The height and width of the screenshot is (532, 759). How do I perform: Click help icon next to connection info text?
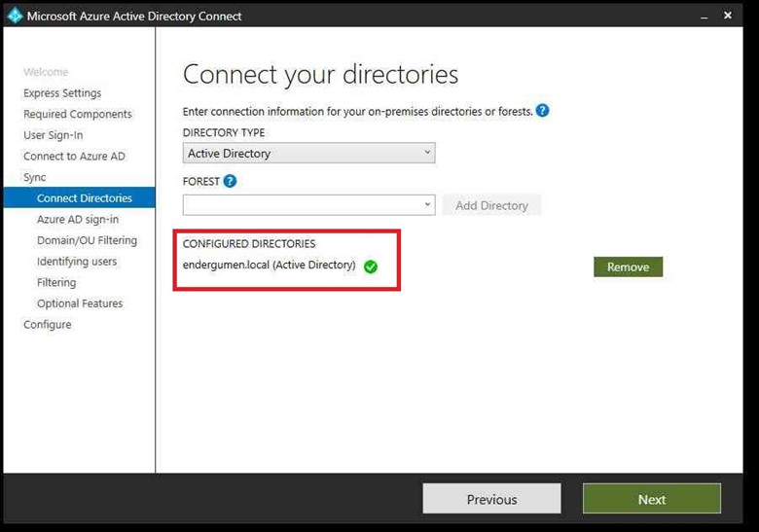[x=543, y=111]
